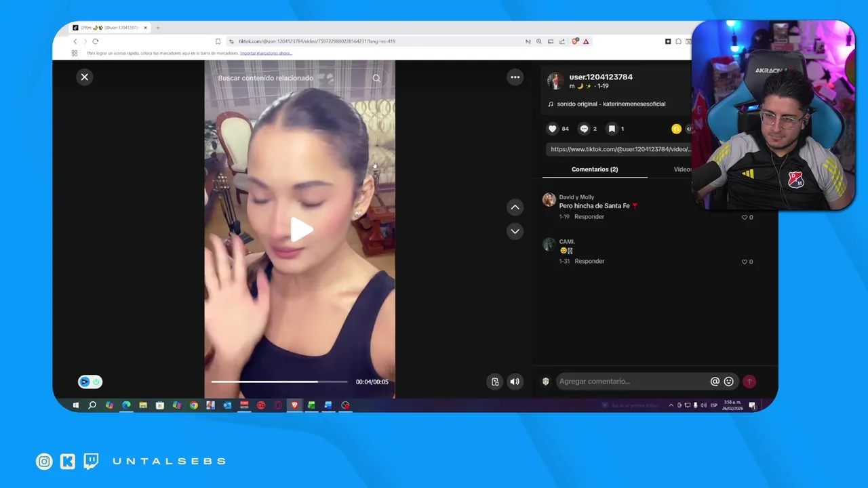Viewport: 868px width, 488px height.
Task: Click the Brave Rewards triangle icon
Action: (x=586, y=41)
